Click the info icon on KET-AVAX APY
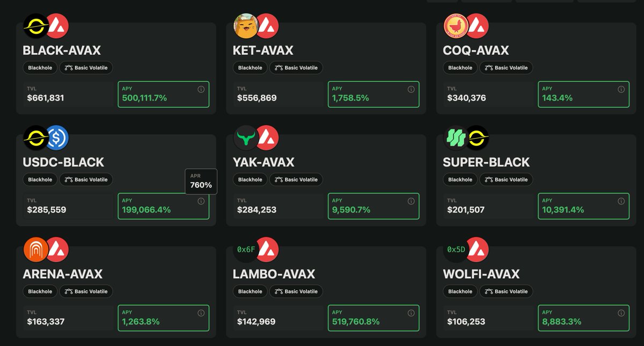 point(411,89)
